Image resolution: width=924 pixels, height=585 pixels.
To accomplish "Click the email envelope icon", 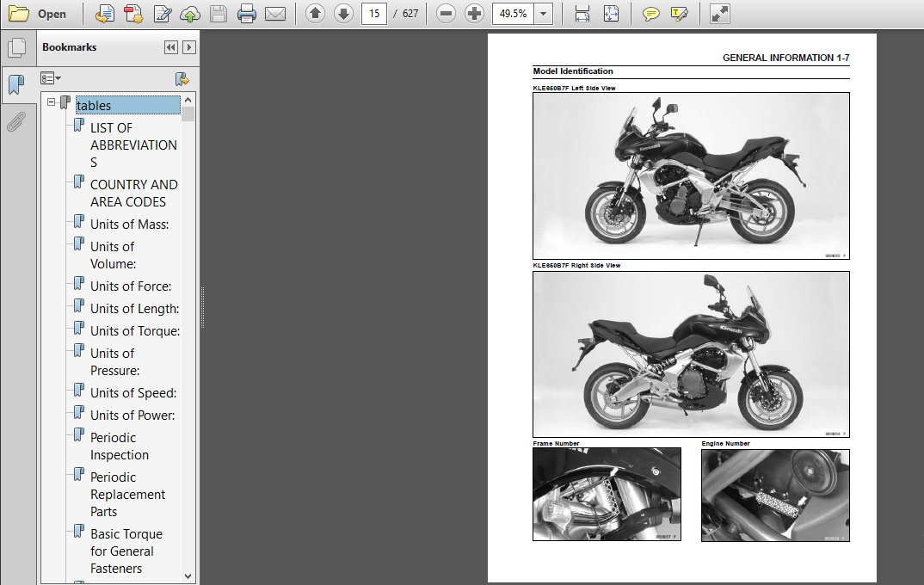I will pos(275,14).
